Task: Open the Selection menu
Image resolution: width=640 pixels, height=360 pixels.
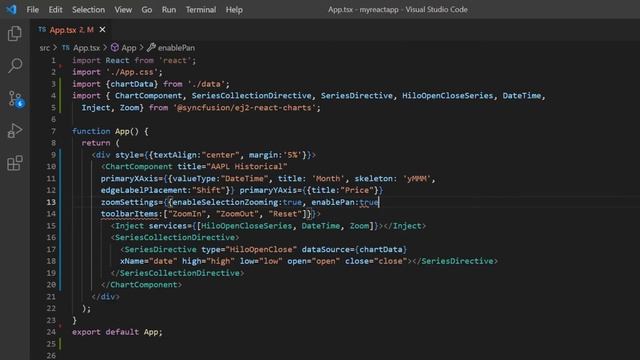Action: click(x=89, y=9)
